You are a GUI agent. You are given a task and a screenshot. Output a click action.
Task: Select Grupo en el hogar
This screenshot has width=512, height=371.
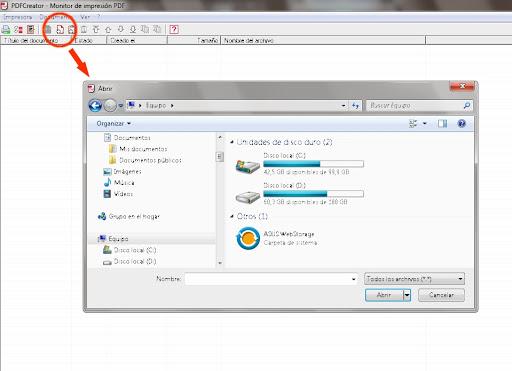[x=129, y=217]
